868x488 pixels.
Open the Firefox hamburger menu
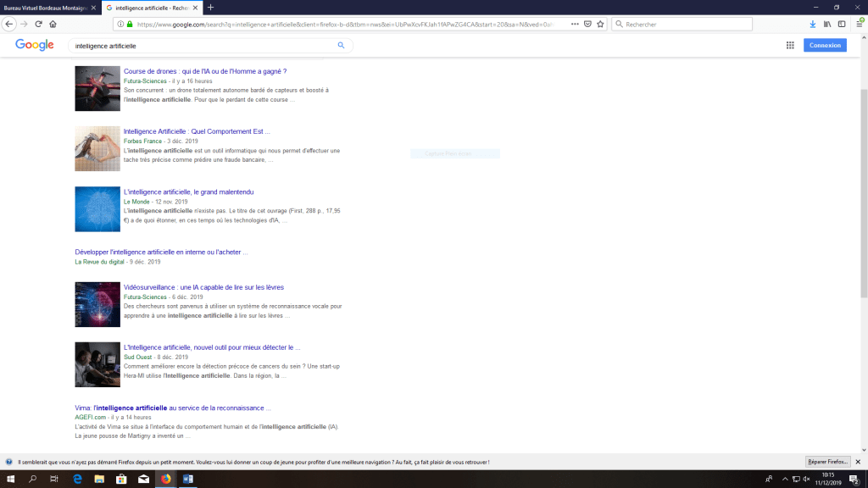[x=858, y=24]
